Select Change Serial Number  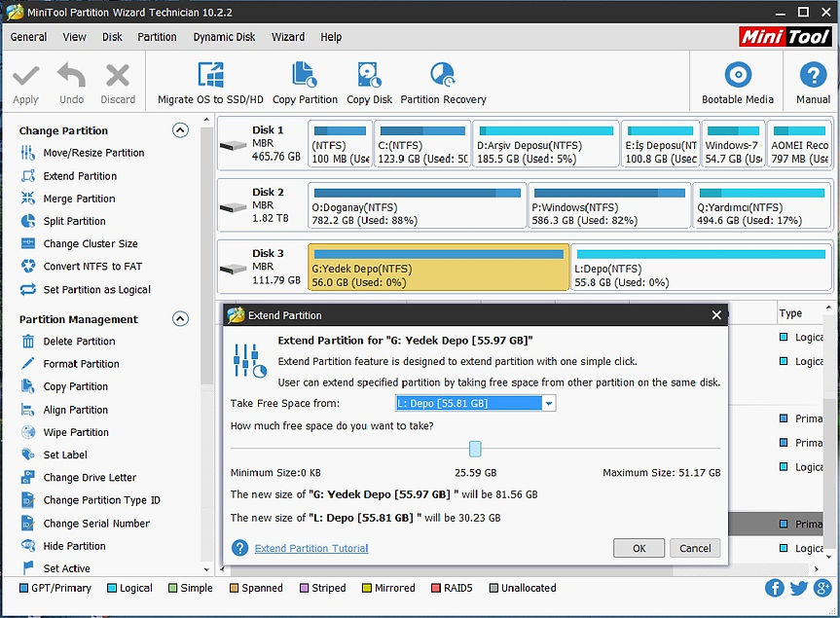pyautogui.click(x=86, y=524)
